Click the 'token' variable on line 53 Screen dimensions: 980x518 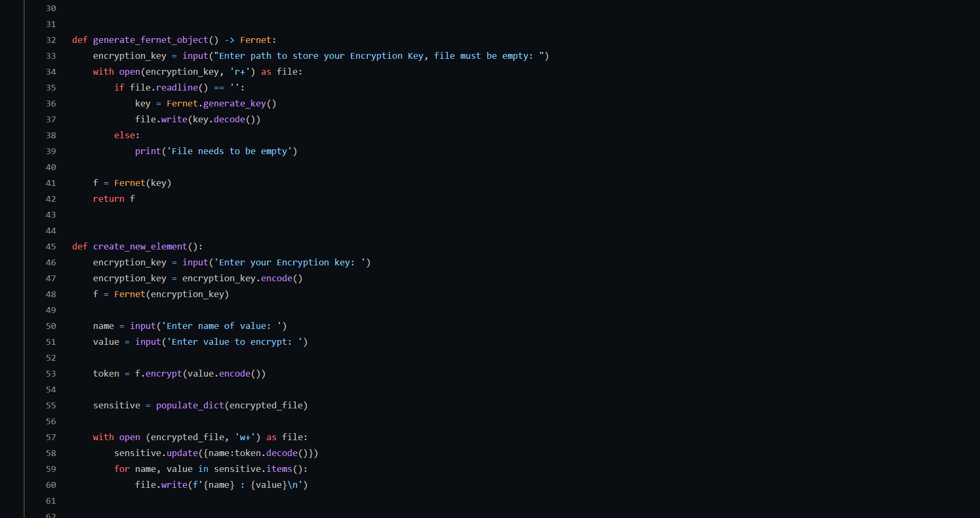[x=106, y=374]
